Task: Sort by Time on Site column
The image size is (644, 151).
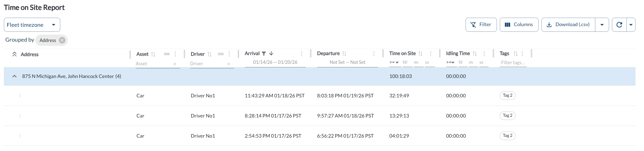Action: click(x=420, y=54)
